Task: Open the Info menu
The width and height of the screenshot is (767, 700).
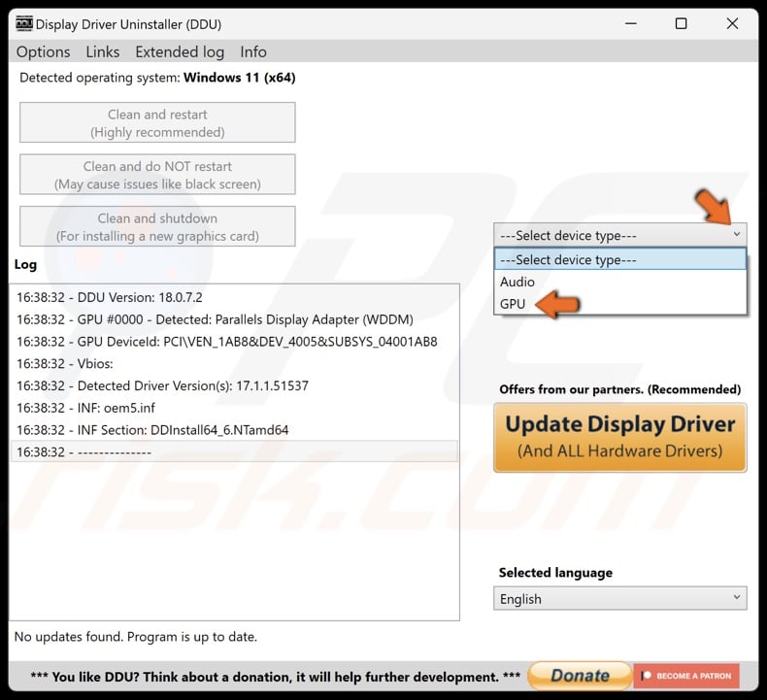Action: pos(253,51)
